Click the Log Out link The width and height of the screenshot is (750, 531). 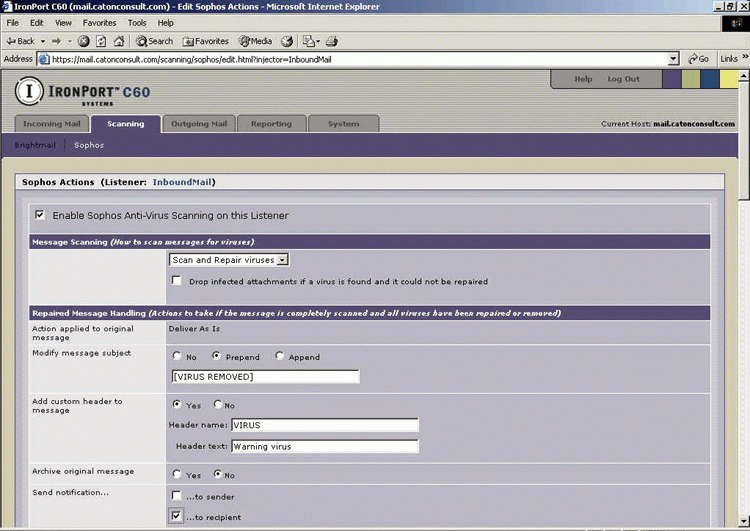(623, 79)
